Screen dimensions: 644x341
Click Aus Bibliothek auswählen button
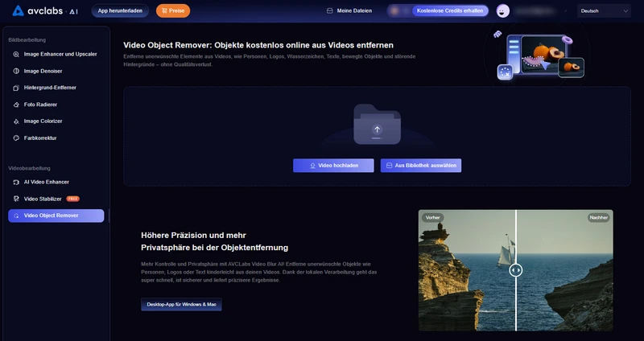click(x=421, y=166)
